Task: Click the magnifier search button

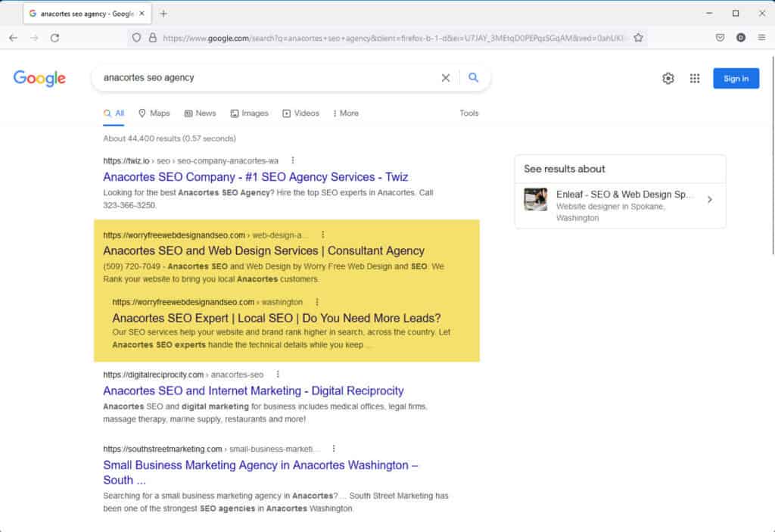Action: [x=473, y=78]
